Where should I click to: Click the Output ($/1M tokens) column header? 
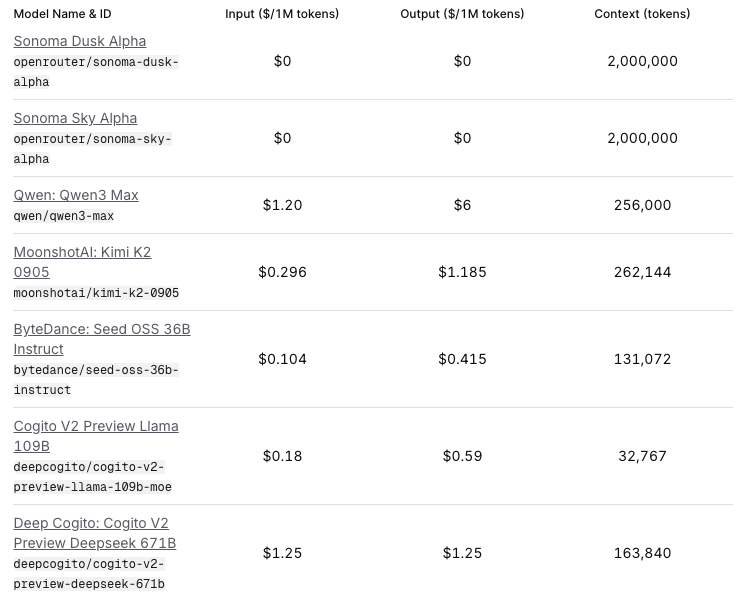[462, 14]
